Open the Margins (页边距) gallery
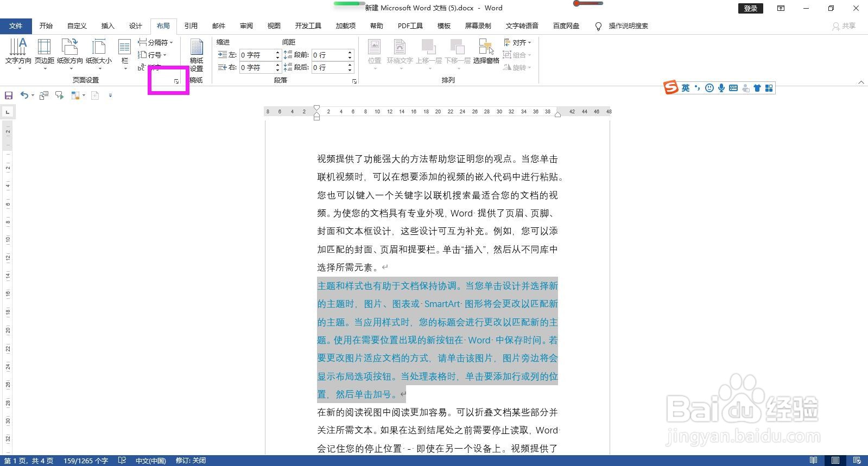 45,53
